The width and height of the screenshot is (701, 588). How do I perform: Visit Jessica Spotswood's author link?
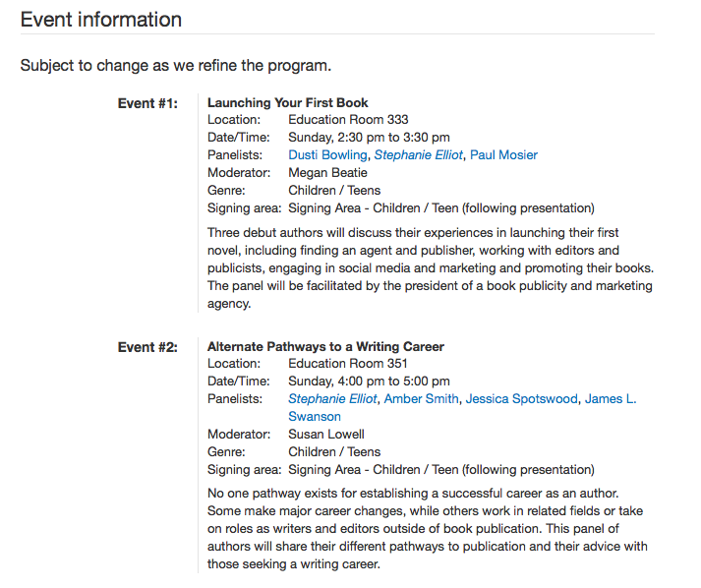tap(522, 399)
